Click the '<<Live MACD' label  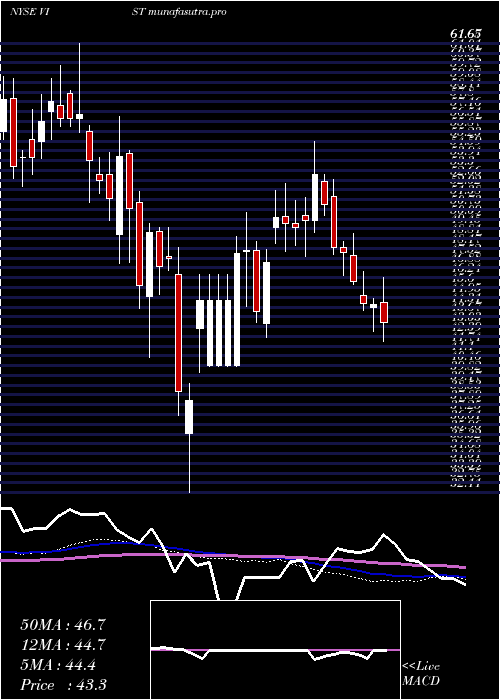[x=421, y=674]
